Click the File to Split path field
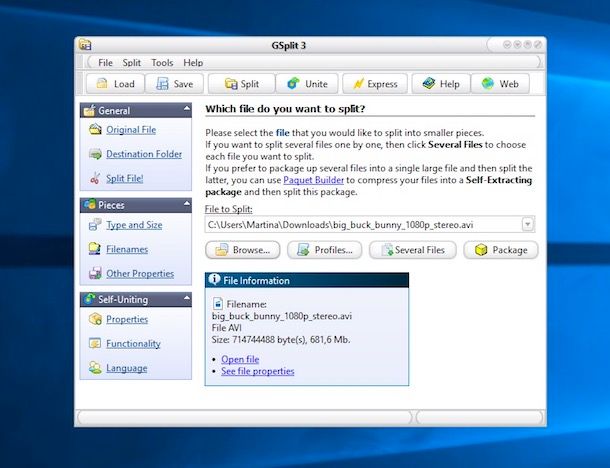This screenshot has height=468, width=610. tap(370, 224)
